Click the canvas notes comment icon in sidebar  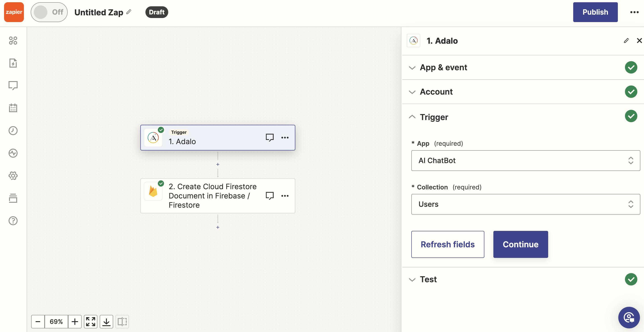13,85
